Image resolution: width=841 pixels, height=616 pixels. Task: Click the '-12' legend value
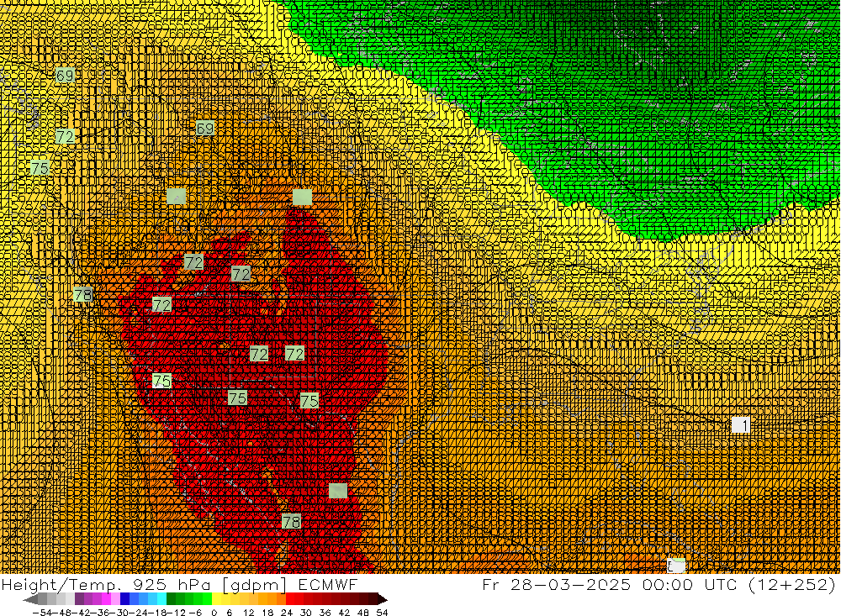coord(177,613)
